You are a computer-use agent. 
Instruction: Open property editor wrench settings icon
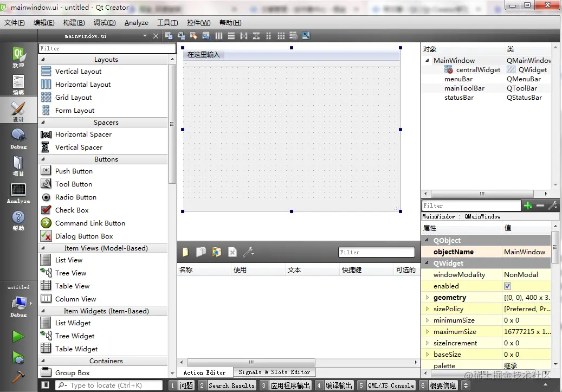[553, 205]
